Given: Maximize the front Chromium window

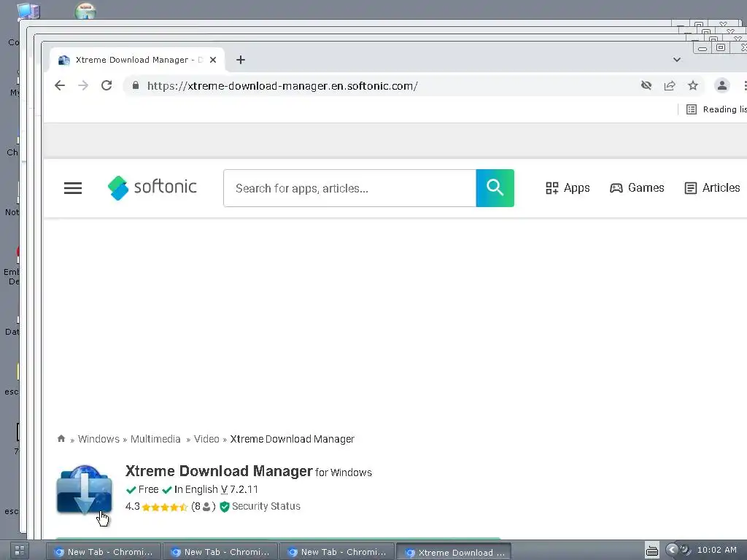Looking at the screenshot, I should click(721, 47).
